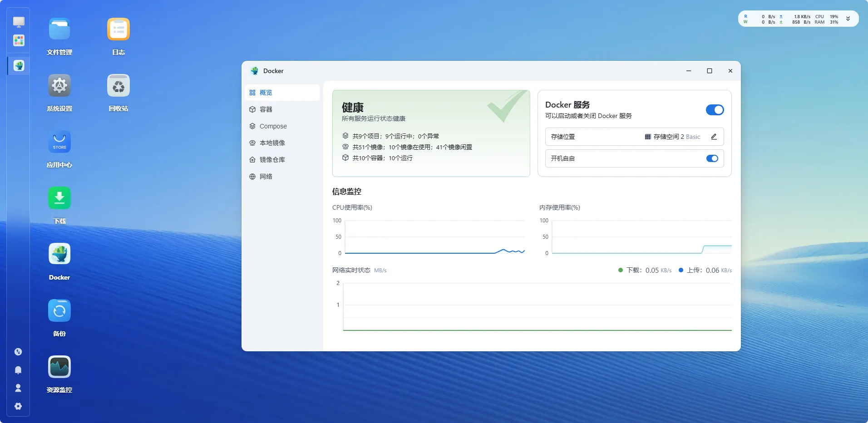Open 系统设置 desktop icon
The image size is (868, 423).
[59, 85]
